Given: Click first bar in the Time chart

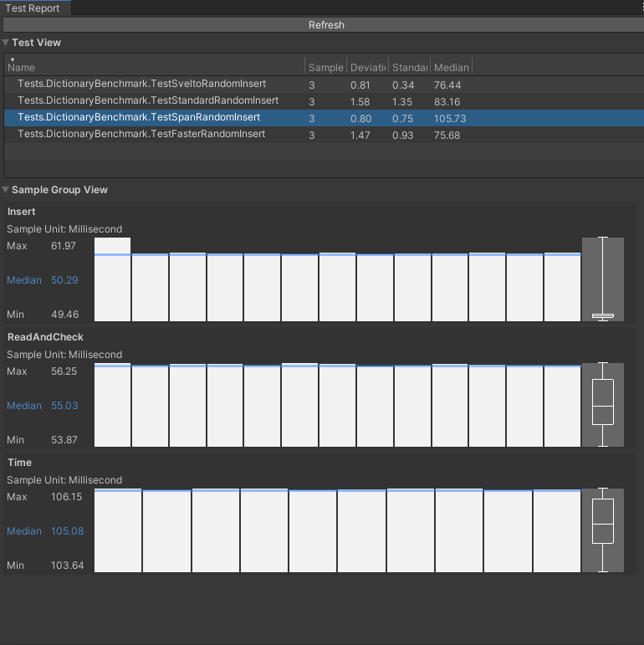Looking at the screenshot, I should point(118,530).
